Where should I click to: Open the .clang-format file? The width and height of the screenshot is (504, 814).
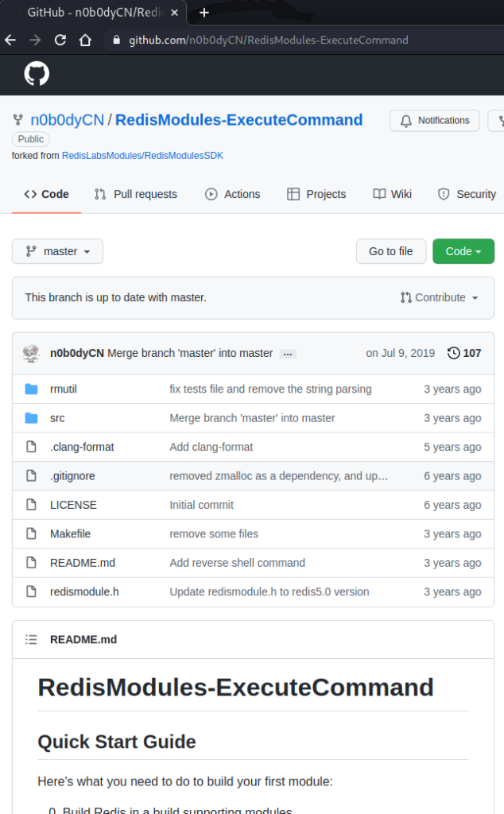(82, 447)
